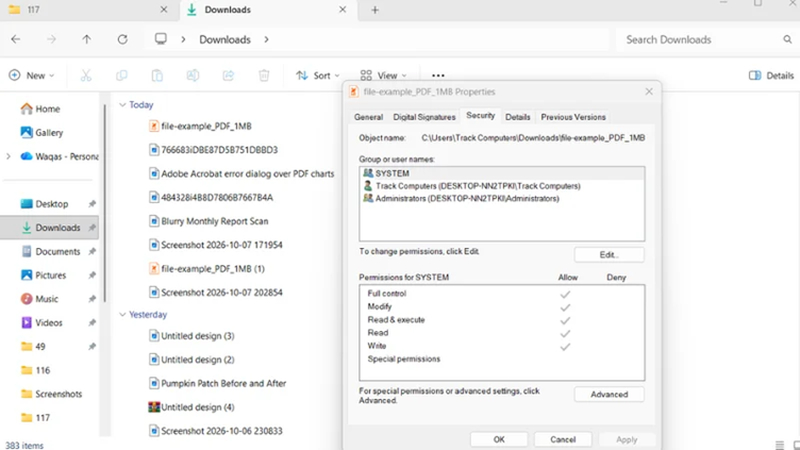Open the View dropdown

coord(383,76)
